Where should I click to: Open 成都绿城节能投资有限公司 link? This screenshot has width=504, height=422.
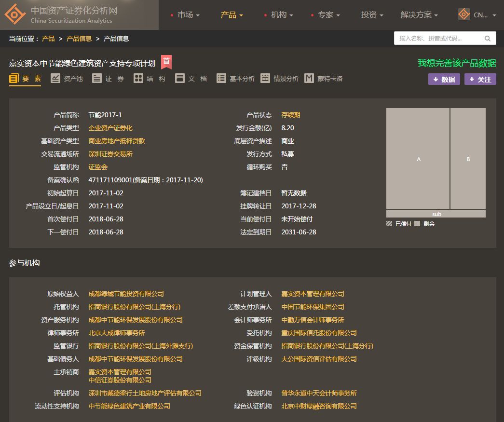pos(126,294)
